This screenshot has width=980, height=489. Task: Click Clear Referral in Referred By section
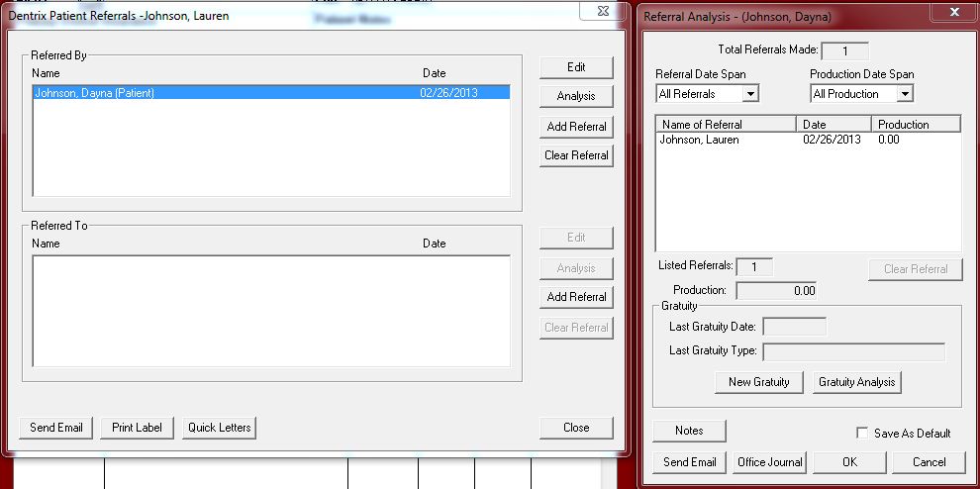(x=576, y=155)
